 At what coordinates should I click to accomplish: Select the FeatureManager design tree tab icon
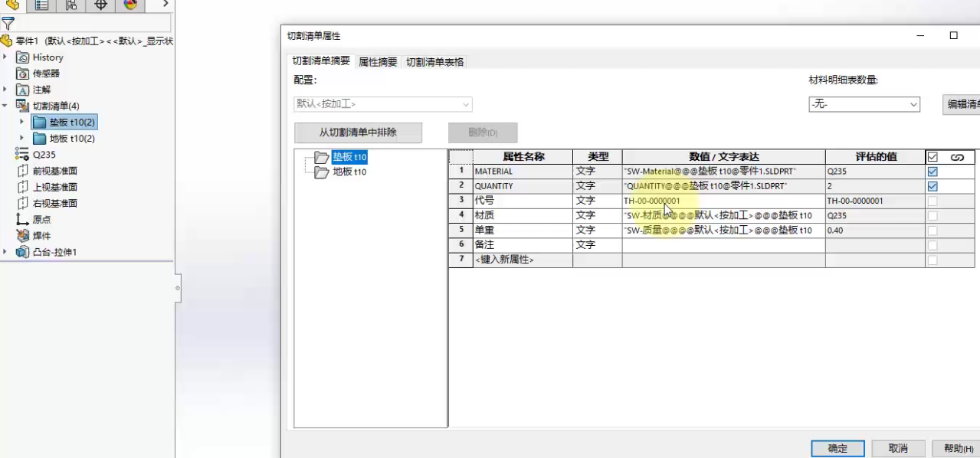12,5
